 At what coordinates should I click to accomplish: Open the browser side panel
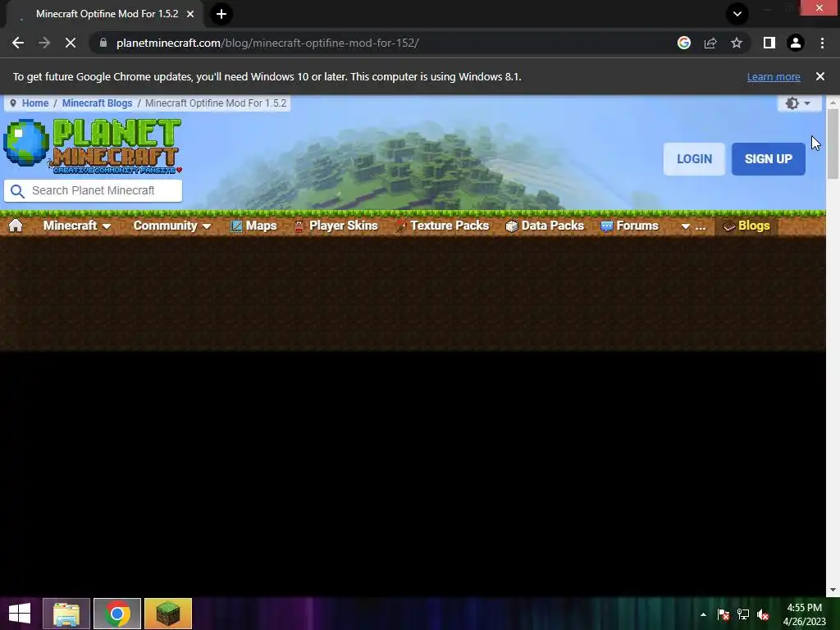click(769, 43)
